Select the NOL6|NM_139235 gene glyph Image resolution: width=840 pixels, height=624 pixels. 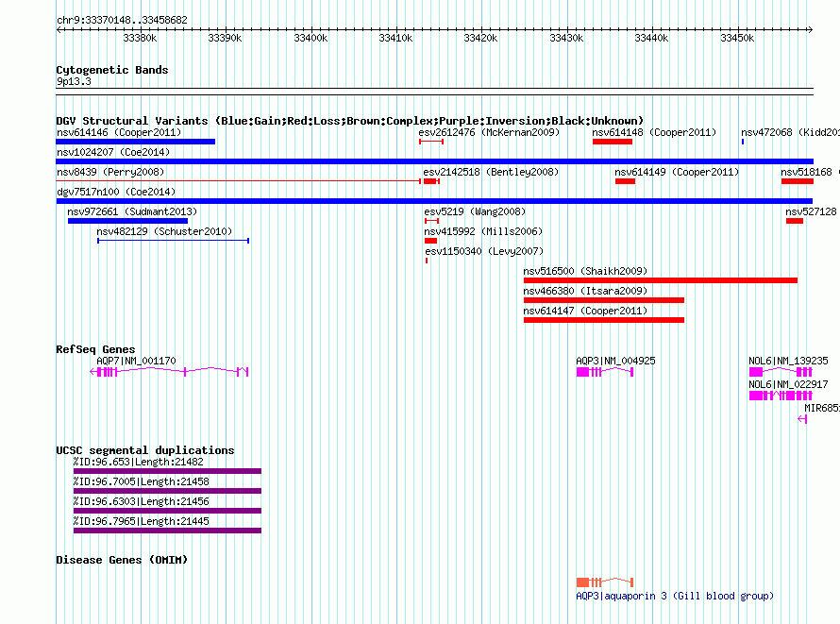click(x=781, y=372)
